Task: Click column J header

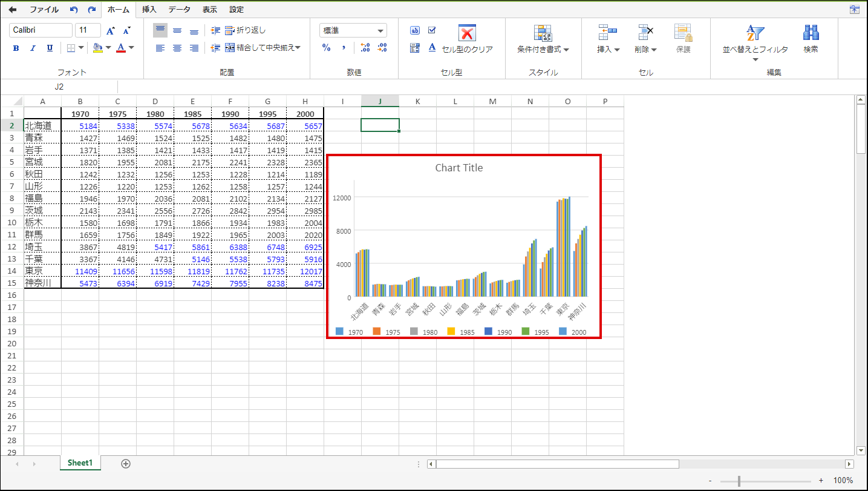Action: 380,101
